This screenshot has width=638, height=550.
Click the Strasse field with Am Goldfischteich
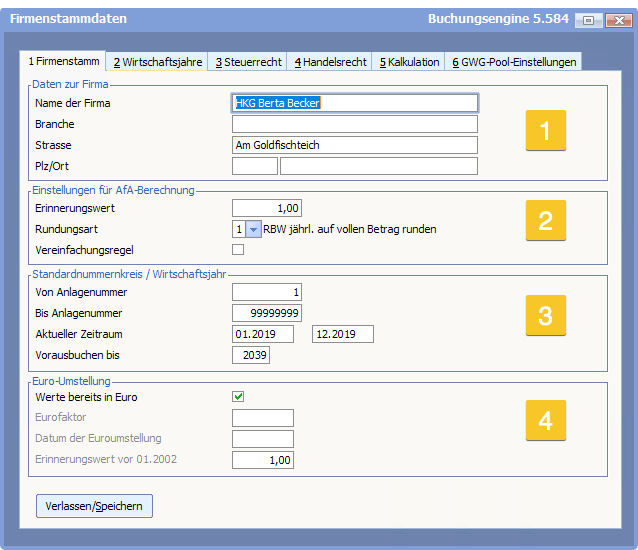tap(355, 145)
